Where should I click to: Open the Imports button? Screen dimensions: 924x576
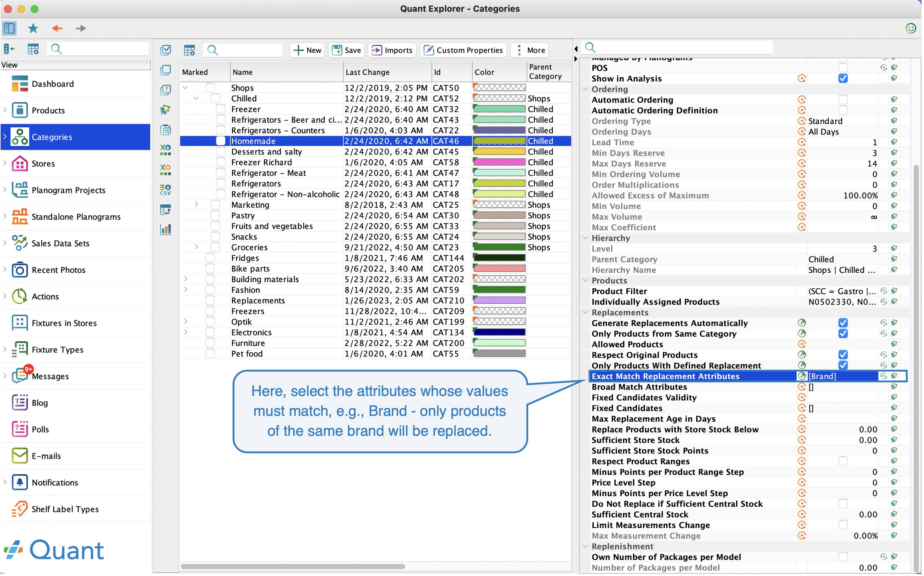[x=392, y=50]
